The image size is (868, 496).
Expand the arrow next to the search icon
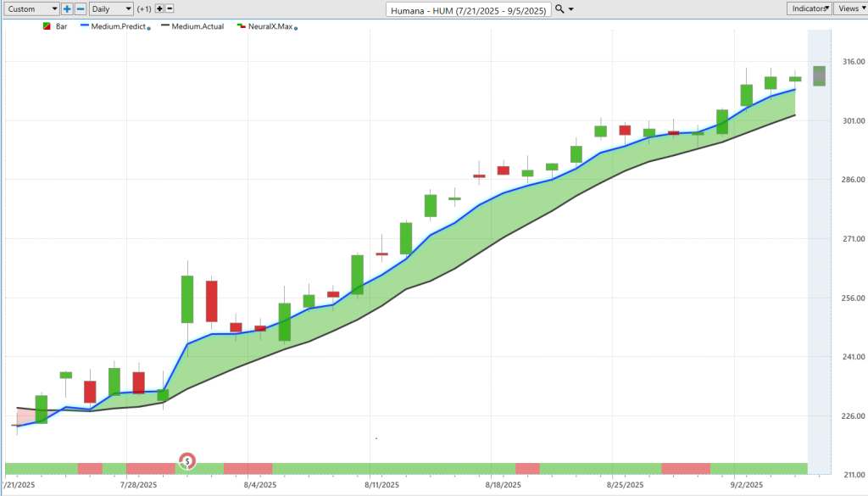[570, 8]
